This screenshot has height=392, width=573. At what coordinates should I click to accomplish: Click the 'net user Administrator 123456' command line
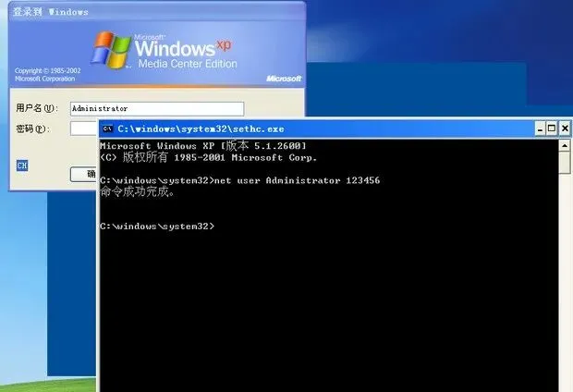239,180
